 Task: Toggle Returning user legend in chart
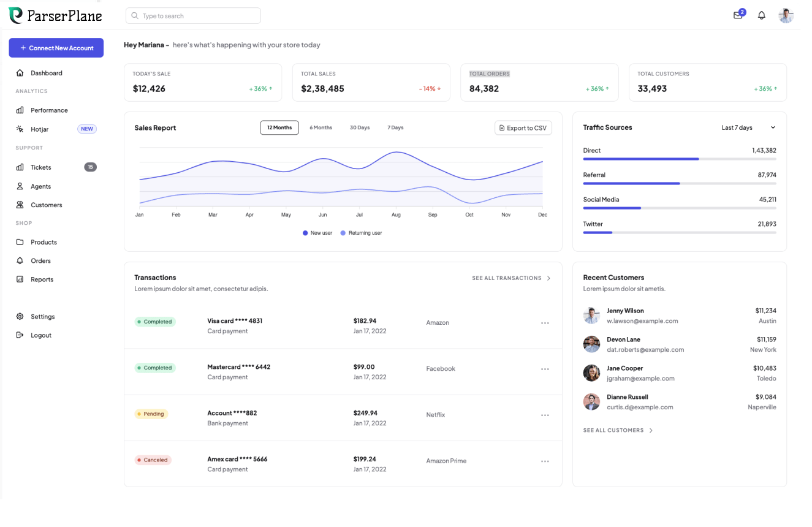pyautogui.click(x=361, y=233)
